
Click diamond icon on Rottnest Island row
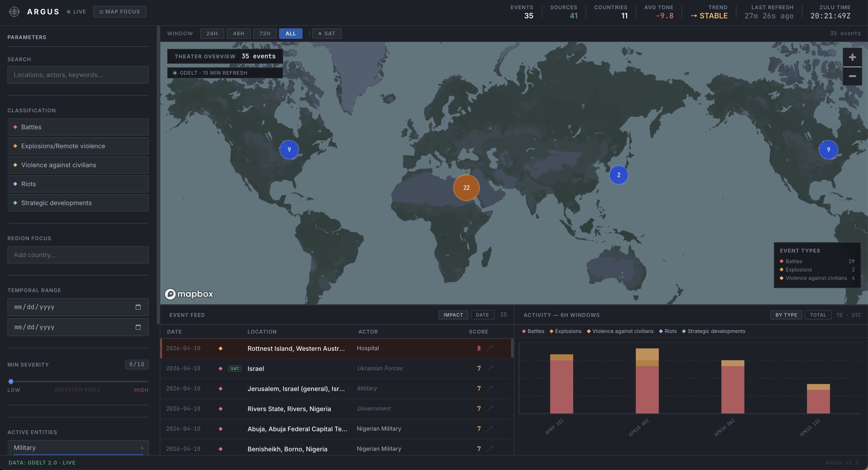coord(221,348)
